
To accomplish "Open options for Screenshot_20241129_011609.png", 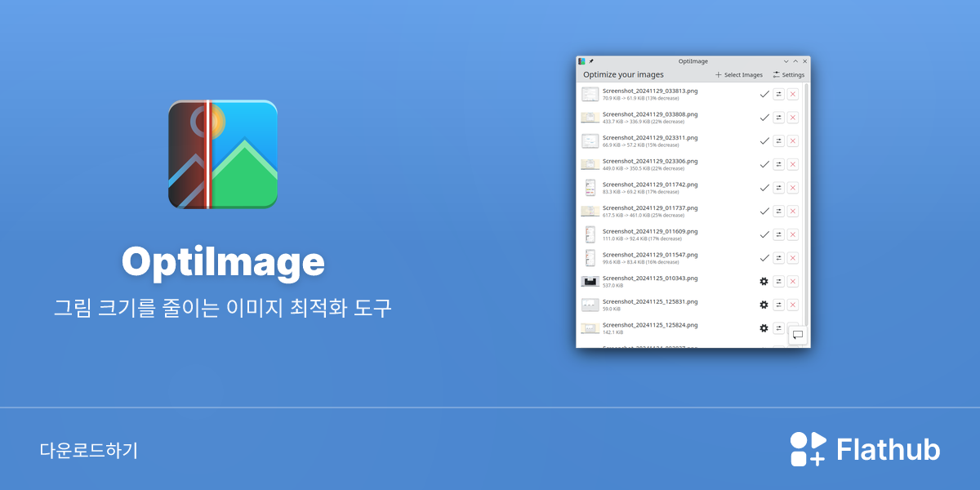I will click(x=779, y=234).
